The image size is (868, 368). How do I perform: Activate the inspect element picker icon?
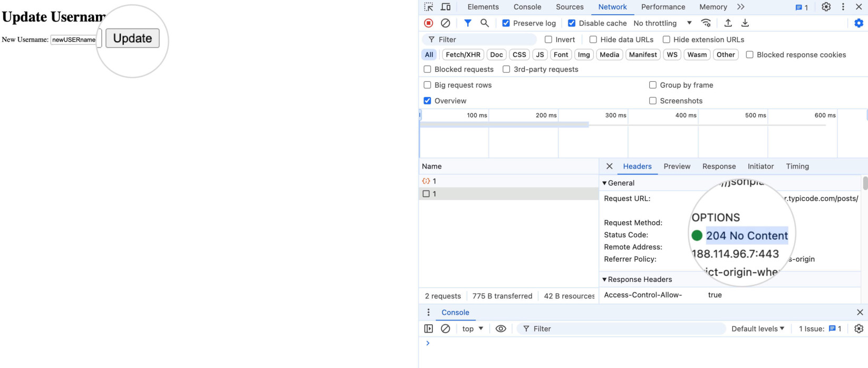click(429, 7)
